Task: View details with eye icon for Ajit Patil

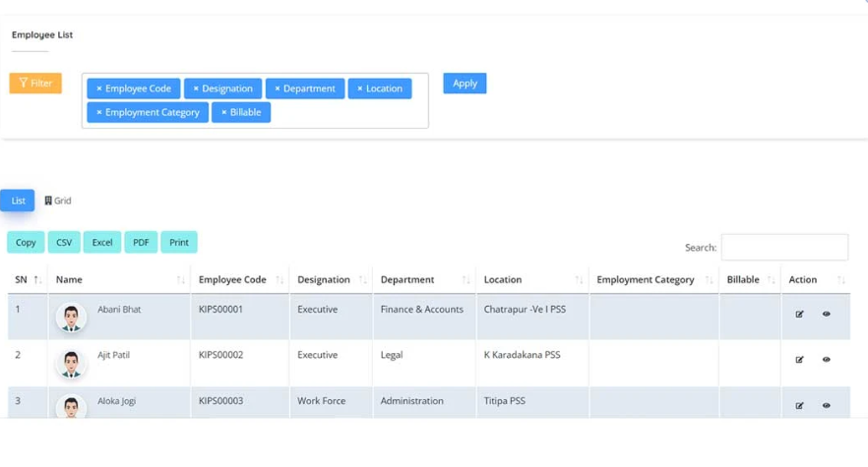Action: click(826, 360)
